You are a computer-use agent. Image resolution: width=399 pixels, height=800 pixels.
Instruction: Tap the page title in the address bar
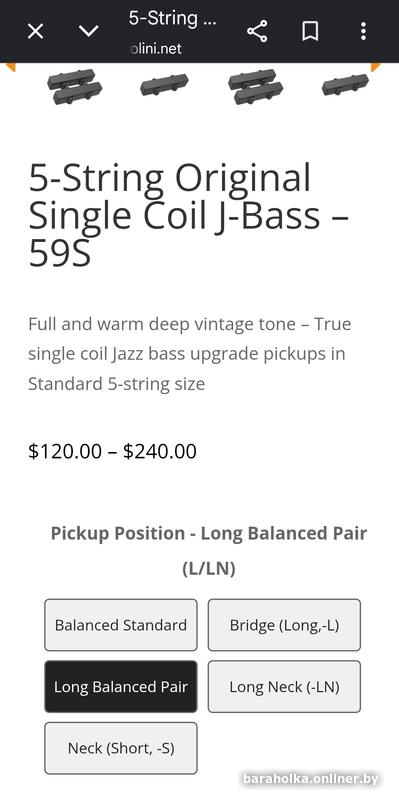pyautogui.click(x=172, y=18)
